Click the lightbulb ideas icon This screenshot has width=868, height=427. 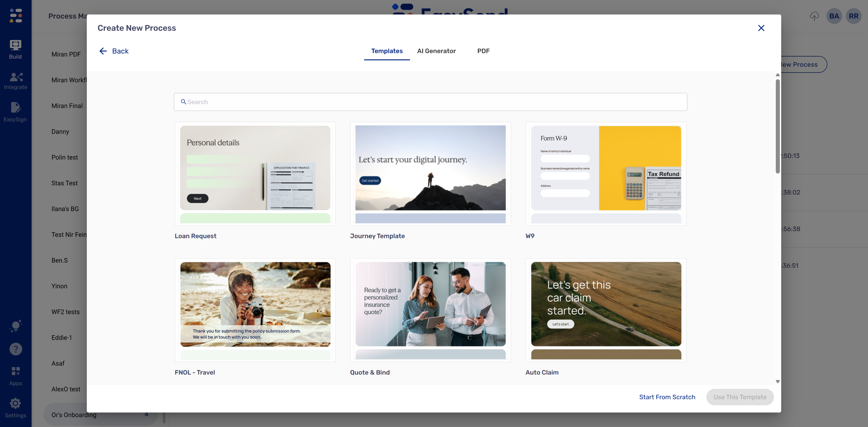pyautogui.click(x=16, y=326)
